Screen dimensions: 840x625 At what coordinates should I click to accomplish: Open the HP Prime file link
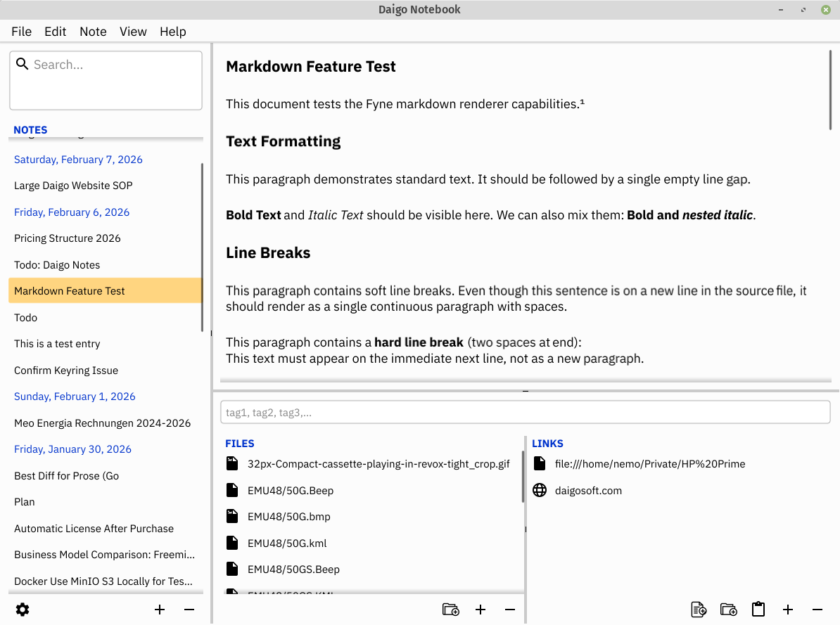(x=649, y=464)
